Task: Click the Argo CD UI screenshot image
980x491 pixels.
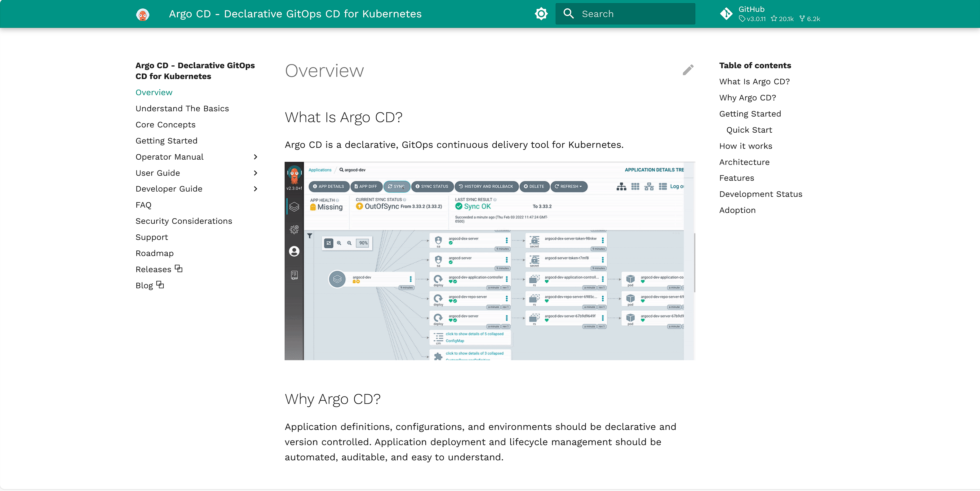Action: (x=490, y=261)
